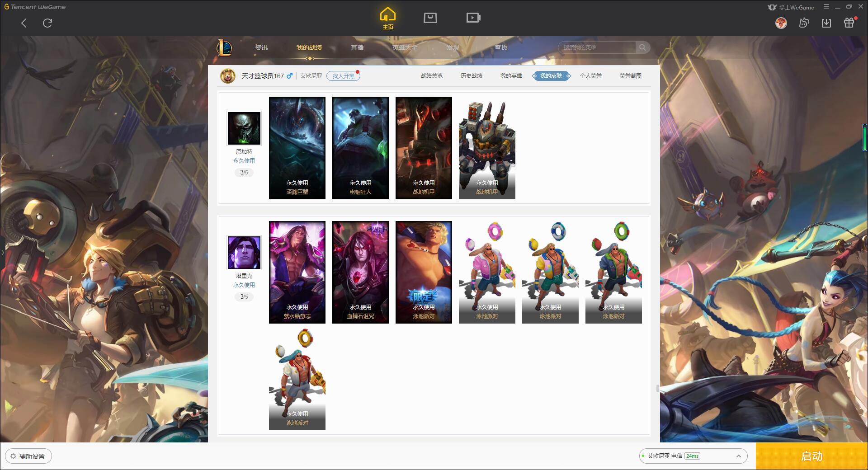This screenshot has width=868, height=470.
Task: Go back with the left arrow
Action: coord(24,23)
